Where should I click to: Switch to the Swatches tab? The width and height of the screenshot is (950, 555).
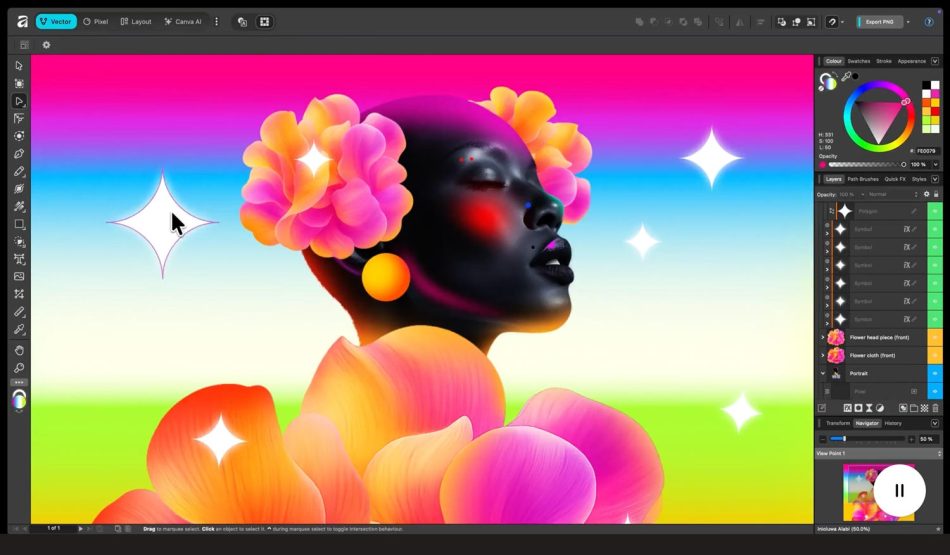[858, 61]
